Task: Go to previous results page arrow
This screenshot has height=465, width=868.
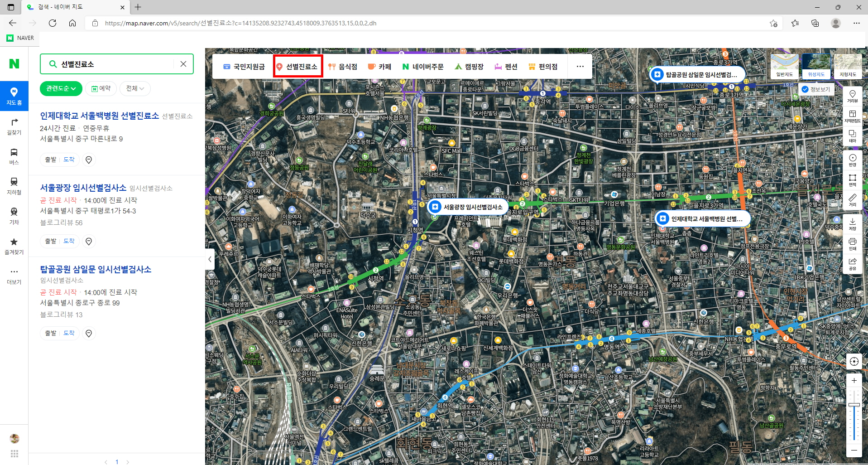Action: [x=106, y=462]
